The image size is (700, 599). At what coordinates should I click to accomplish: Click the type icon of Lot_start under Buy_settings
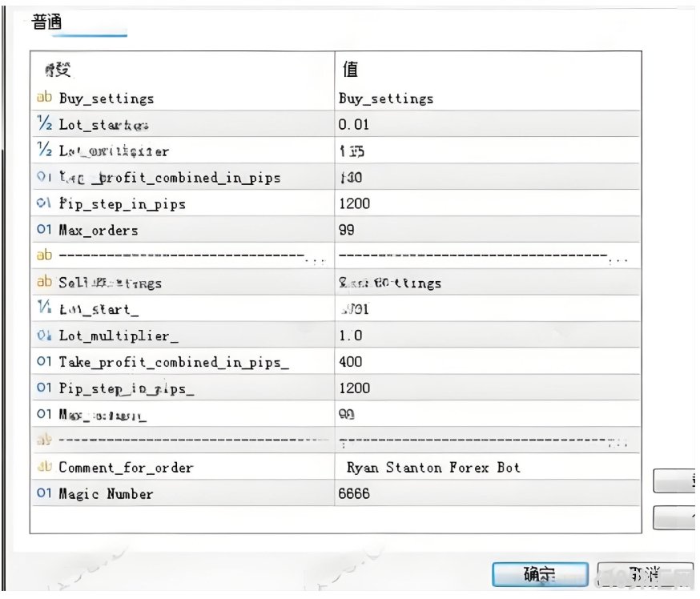pos(45,123)
